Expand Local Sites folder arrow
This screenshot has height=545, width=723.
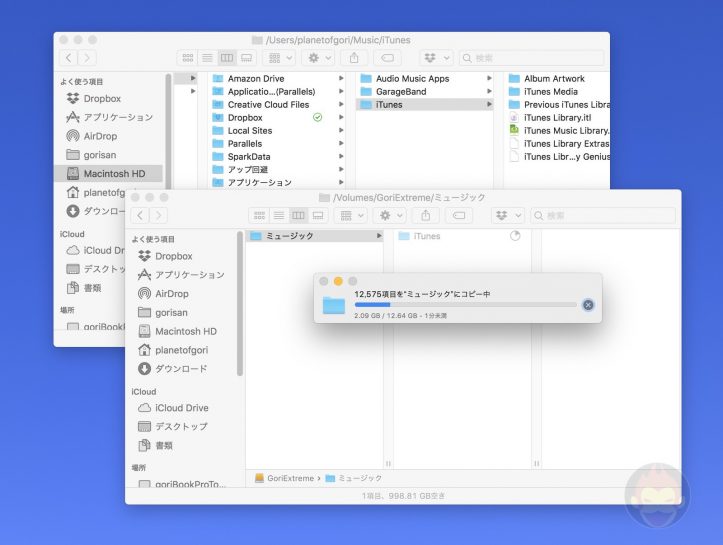[341, 130]
